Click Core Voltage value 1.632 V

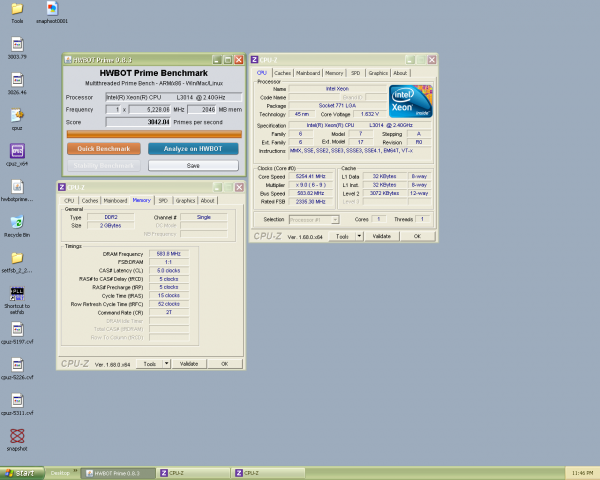click(x=370, y=114)
